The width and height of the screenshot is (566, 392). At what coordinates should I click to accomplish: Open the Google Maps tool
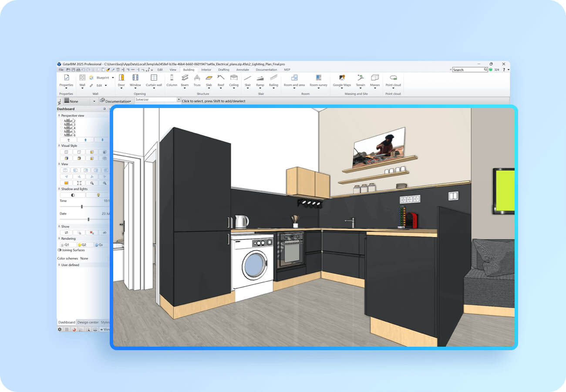tap(342, 78)
